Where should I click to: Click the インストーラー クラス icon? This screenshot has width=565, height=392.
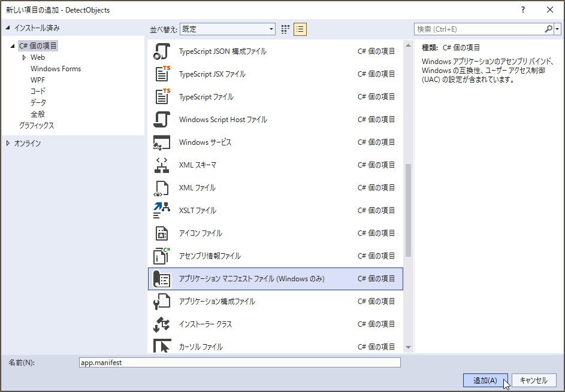162,324
